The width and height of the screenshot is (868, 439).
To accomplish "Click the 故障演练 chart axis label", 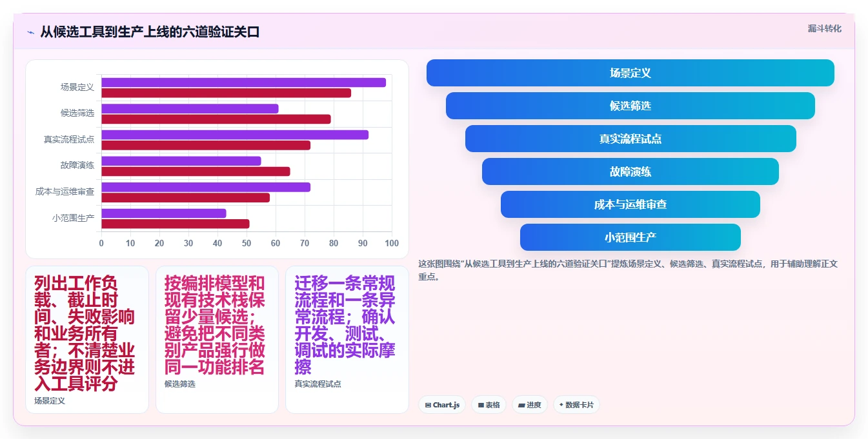I will click(77, 165).
